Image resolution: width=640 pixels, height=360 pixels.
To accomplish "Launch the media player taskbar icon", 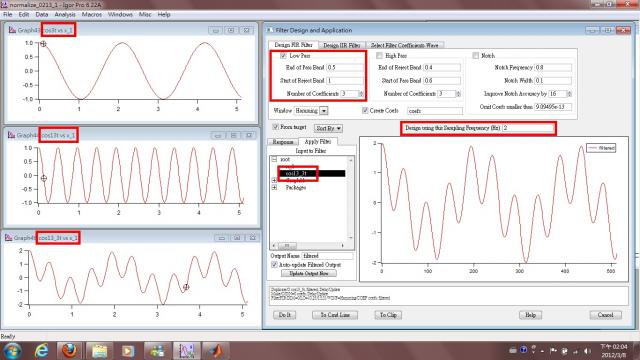I will (x=128, y=350).
